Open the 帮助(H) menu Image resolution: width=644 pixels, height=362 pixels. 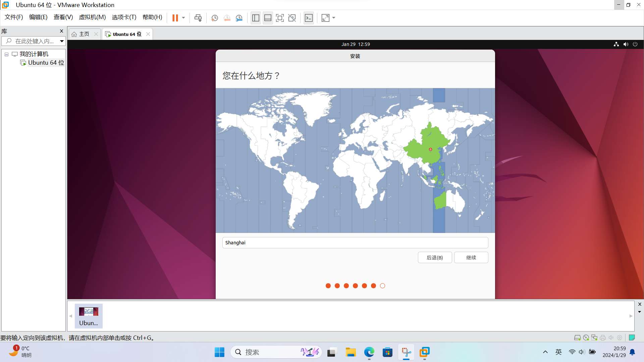tap(152, 17)
